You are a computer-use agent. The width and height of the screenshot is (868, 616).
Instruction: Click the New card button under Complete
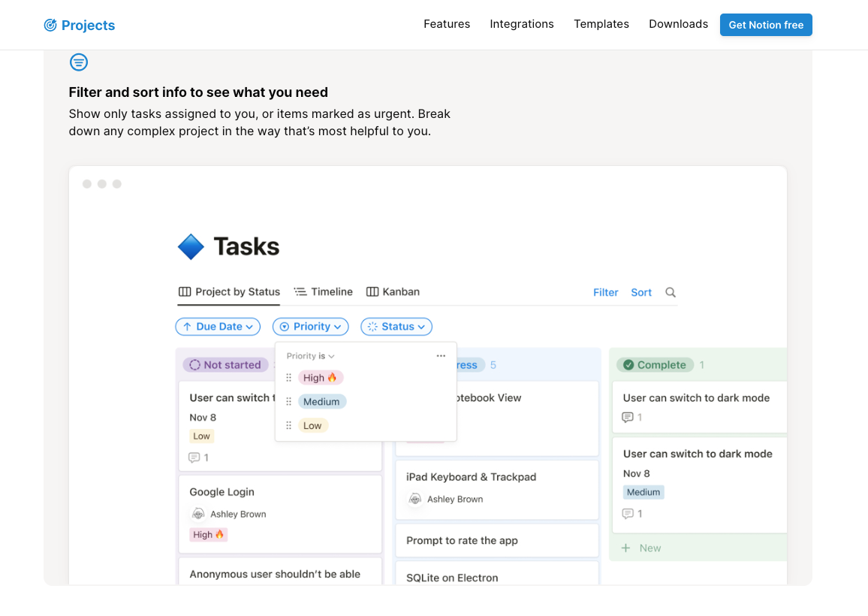(642, 548)
